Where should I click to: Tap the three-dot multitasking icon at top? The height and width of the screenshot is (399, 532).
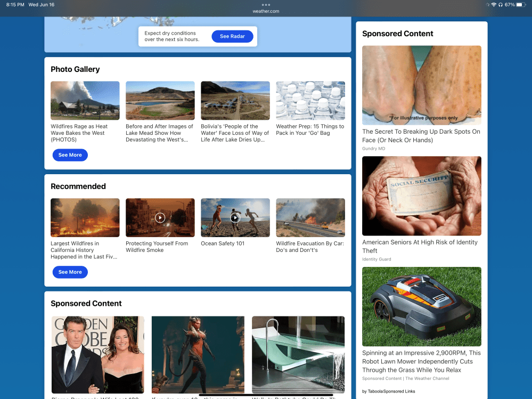(266, 5)
